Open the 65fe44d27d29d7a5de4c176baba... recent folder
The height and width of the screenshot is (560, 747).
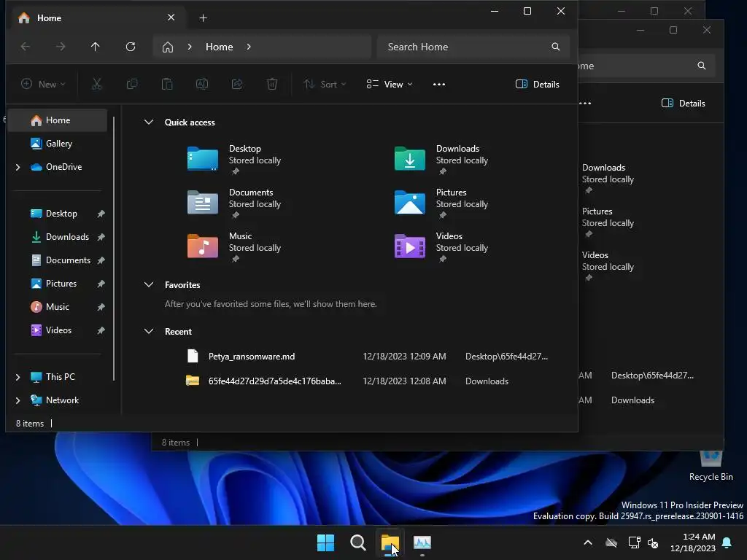point(367,381)
